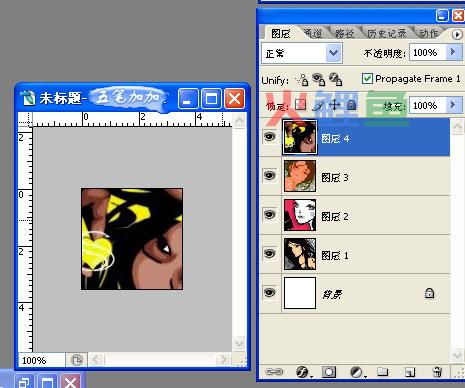
Task: Select 图层 1 thumbnail
Action: tap(300, 254)
